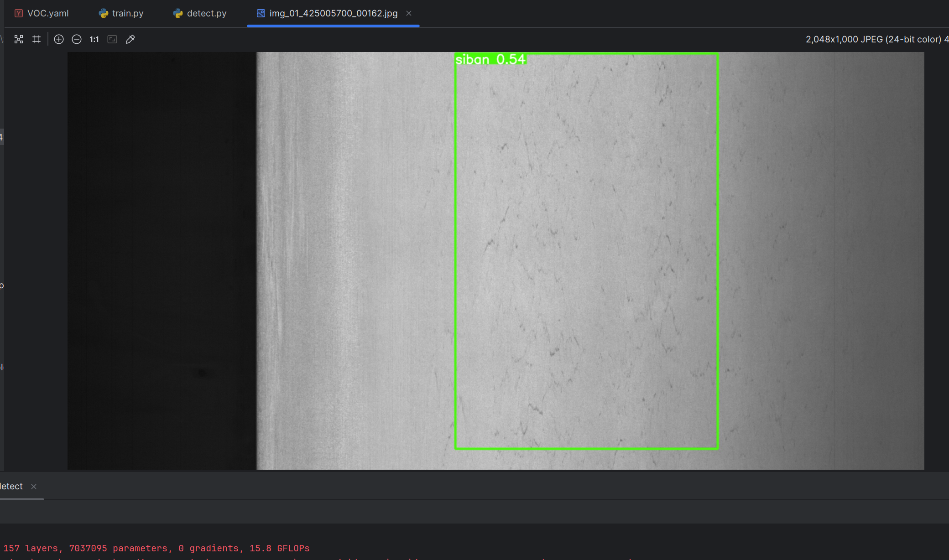949x560 pixels.
Task: Click the dark spot in black image area
Action: (x=202, y=373)
